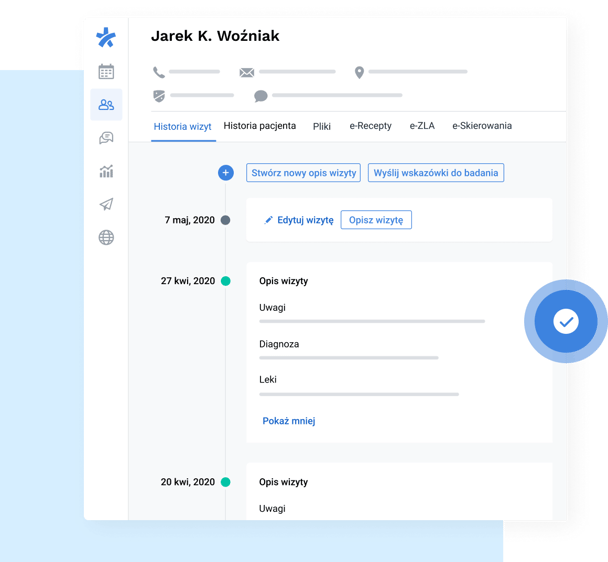Select the e-Skierowania tab

click(x=482, y=126)
